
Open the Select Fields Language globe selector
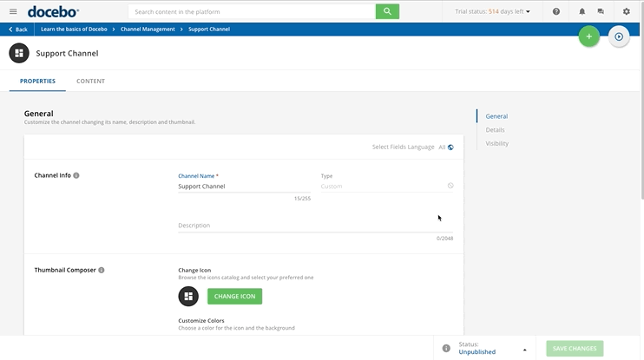[x=450, y=147]
